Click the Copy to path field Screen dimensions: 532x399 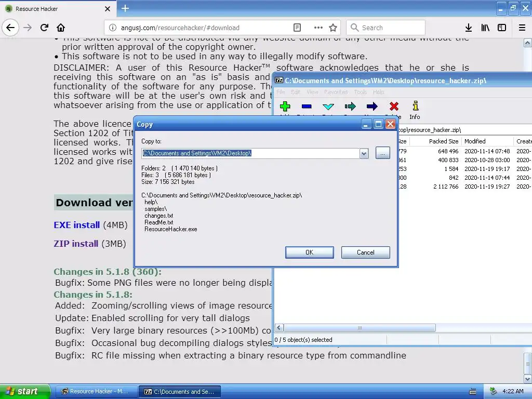click(251, 153)
